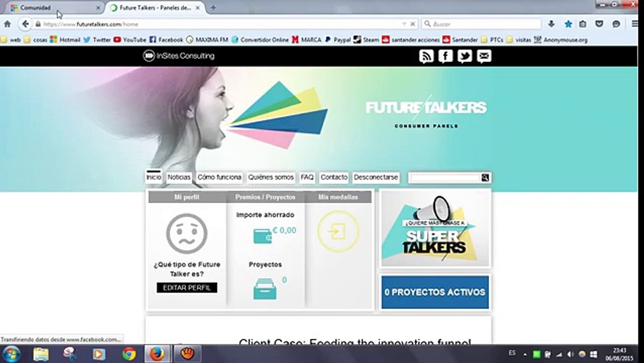
Task: Open the email envelope icon in header
Action: point(484,56)
